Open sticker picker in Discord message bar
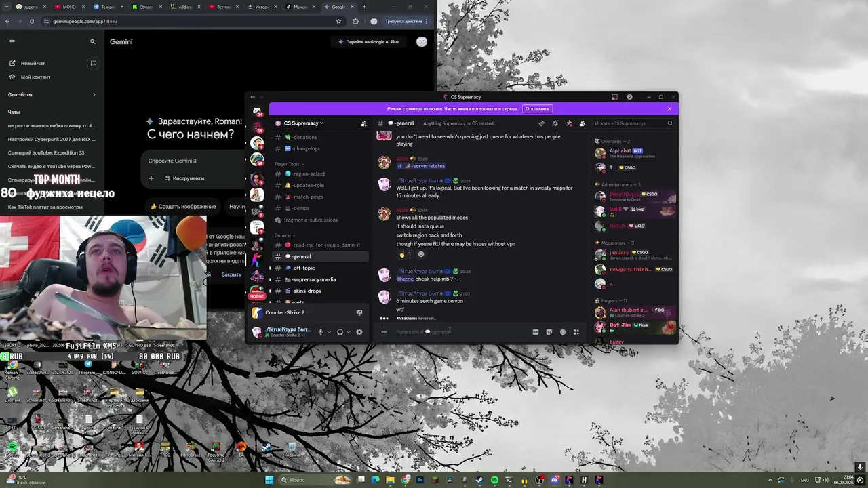Screen dimensions: 868x488 [549, 332]
